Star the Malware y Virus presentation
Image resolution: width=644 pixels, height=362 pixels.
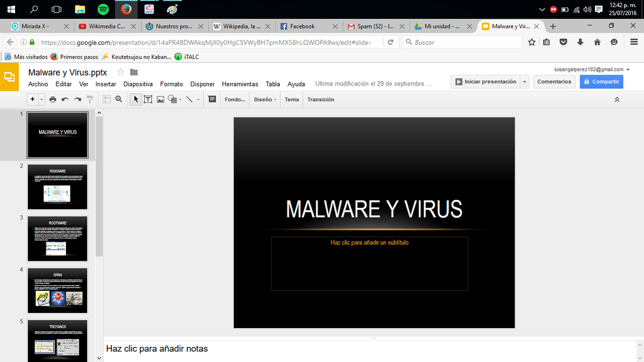click(120, 72)
